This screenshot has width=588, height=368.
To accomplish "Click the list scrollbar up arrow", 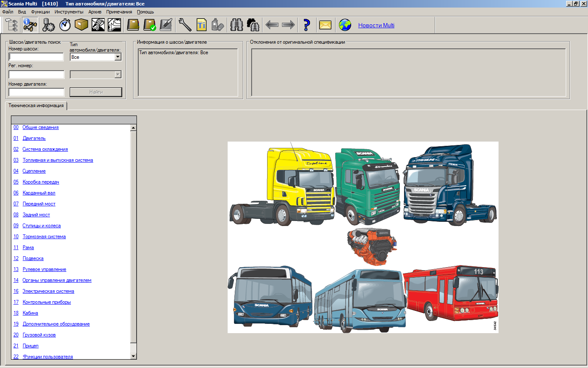I will (x=134, y=128).
